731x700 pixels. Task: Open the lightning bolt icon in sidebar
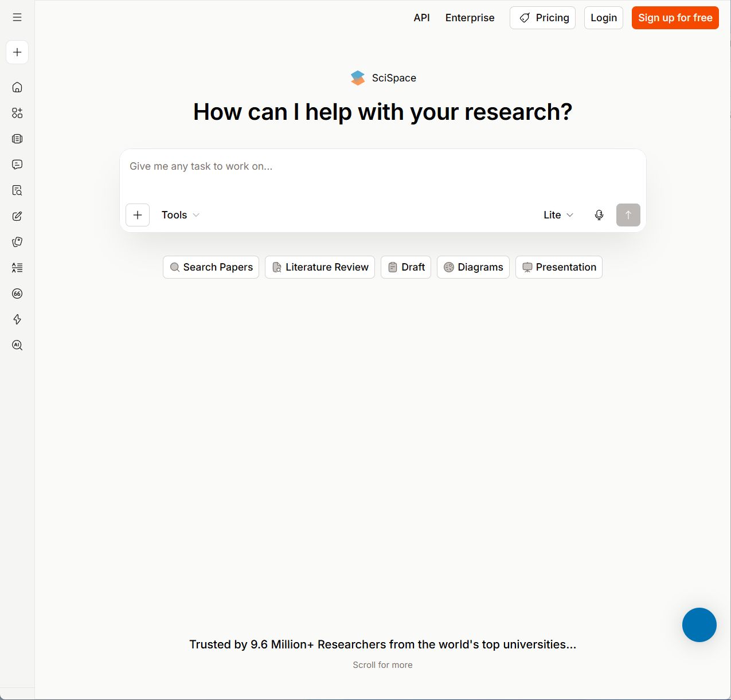17,319
